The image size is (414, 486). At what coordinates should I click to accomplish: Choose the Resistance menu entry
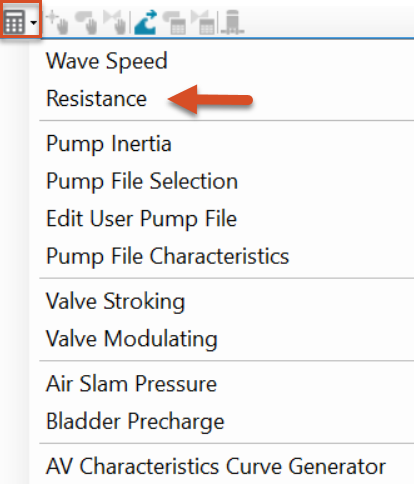96,99
